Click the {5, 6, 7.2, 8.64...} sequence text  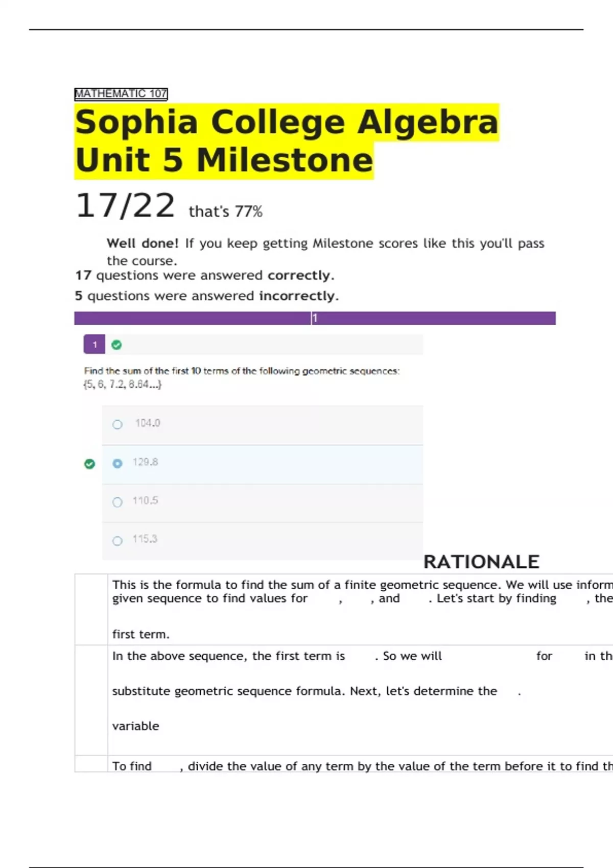[123, 384]
